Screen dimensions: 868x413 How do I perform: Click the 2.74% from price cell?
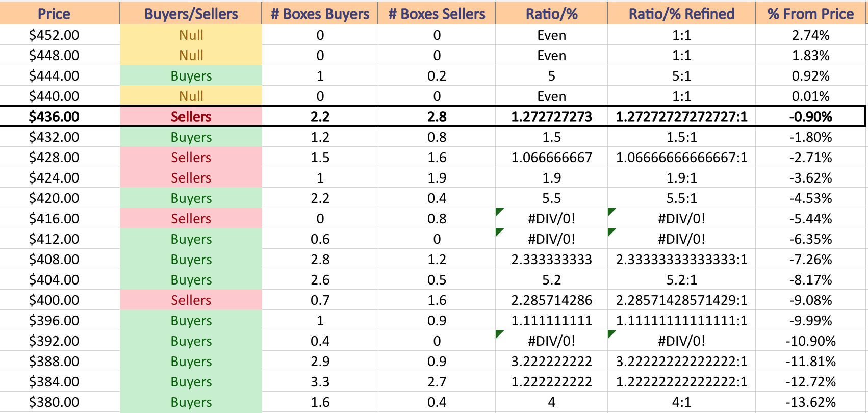click(x=810, y=35)
